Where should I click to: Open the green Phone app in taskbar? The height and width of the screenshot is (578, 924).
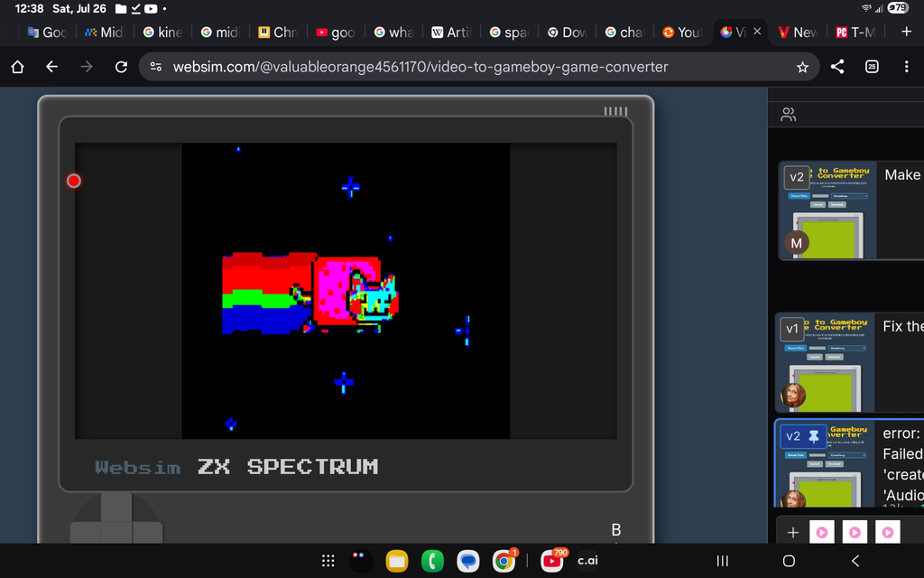coord(432,561)
